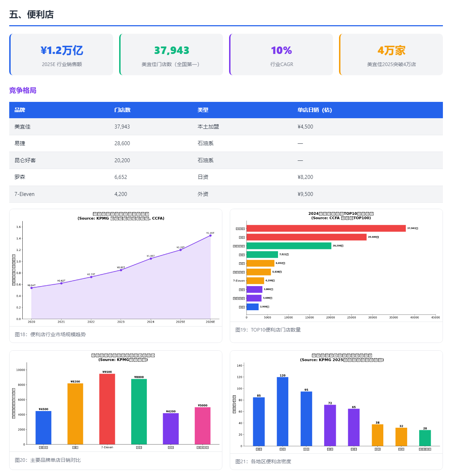Click the ¥1.20T point on the line chart

[x=180, y=250]
